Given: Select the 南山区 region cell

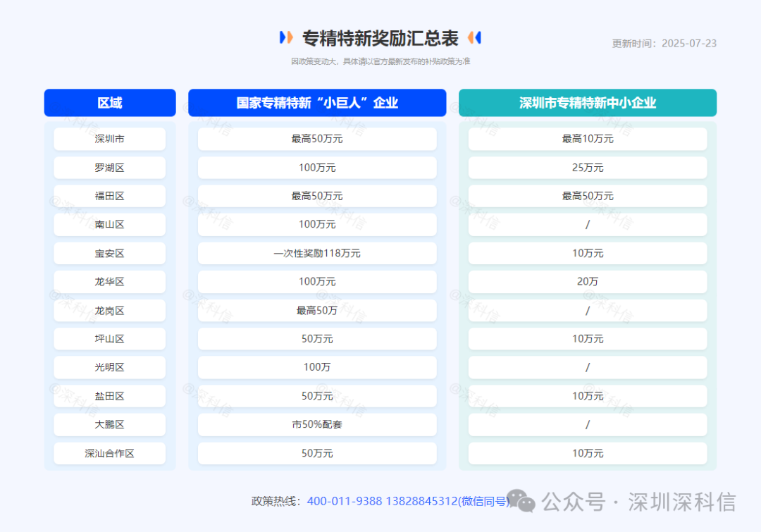Looking at the screenshot, I should [x=109, y=225].
